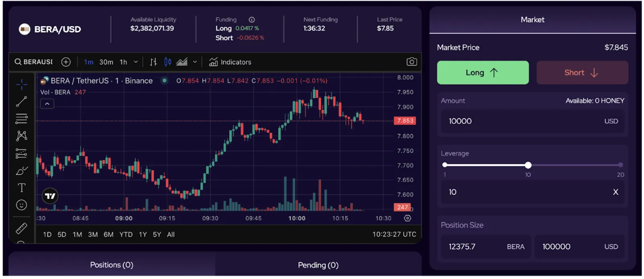Screen dimensions: 644x279
Task: Select the area chart style icon
Action: click(x=182, y=62)
